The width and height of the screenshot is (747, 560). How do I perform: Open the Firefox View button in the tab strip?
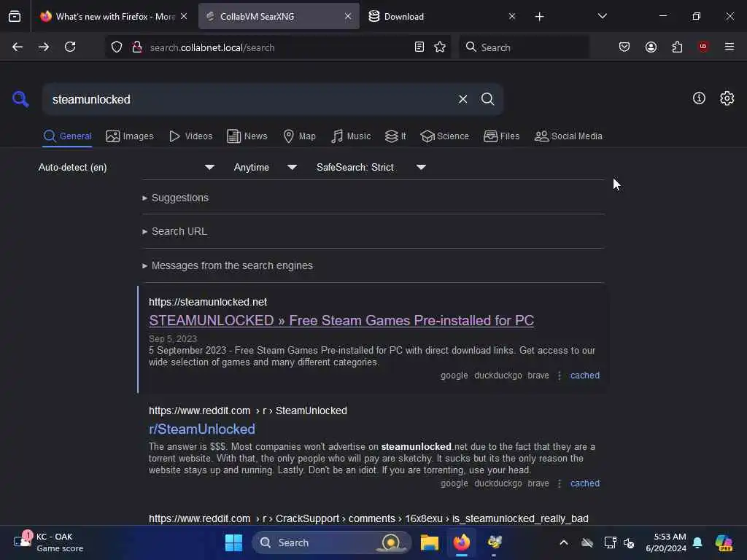click(x=15, y=16)
